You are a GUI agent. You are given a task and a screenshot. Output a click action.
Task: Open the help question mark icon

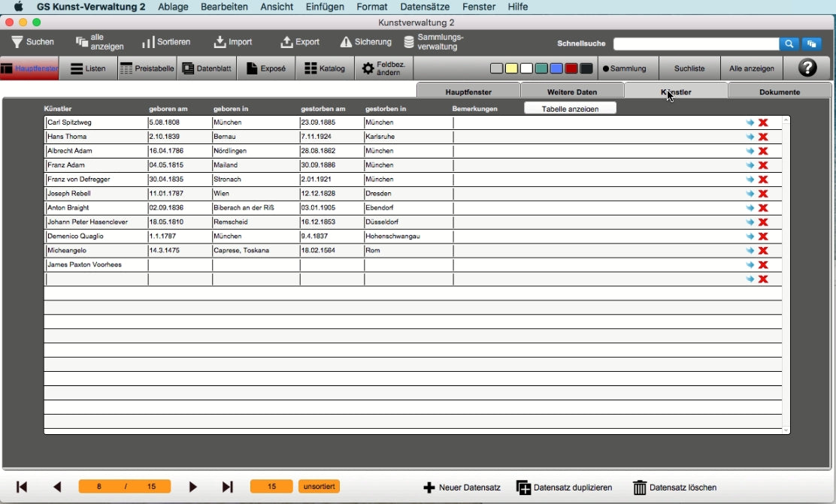coord(807,68)
